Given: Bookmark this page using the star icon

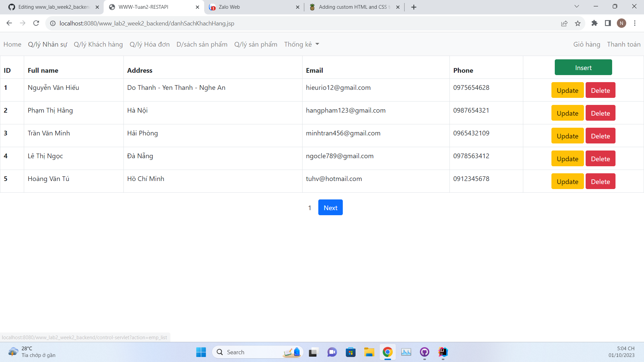Looking at the screenshot, I should click(578, 23).
